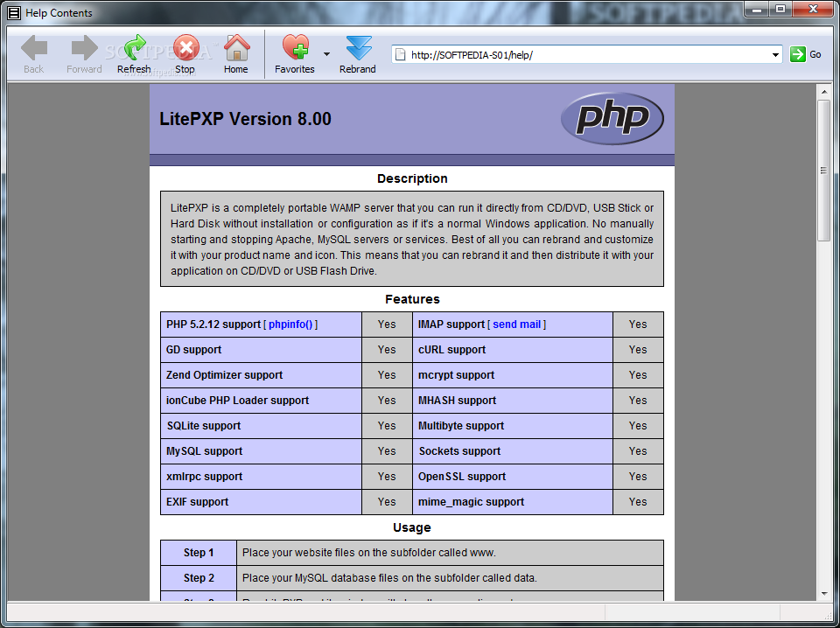Open the address bar history dropdown
This screenshot has height=628, width=840.
click(x=775, y=54)
